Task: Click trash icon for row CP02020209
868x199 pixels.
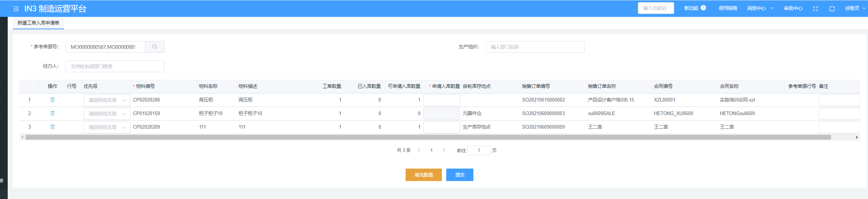Action: (x=52, y=127)
